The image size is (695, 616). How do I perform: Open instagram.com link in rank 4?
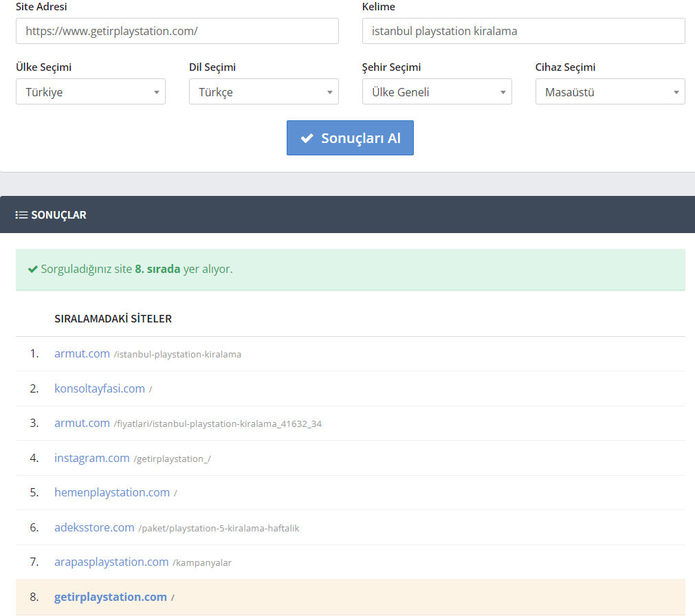pyautogui.click(x=91, y=459)
